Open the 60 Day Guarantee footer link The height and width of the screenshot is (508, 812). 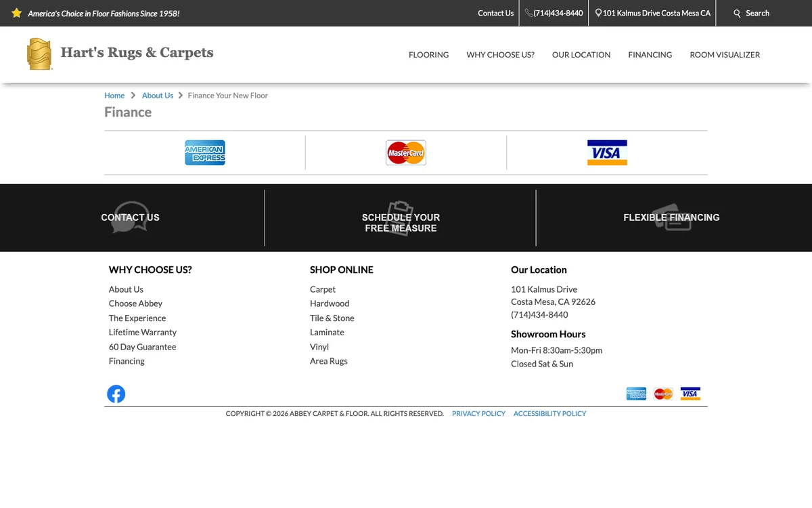(x=142, y=347)
